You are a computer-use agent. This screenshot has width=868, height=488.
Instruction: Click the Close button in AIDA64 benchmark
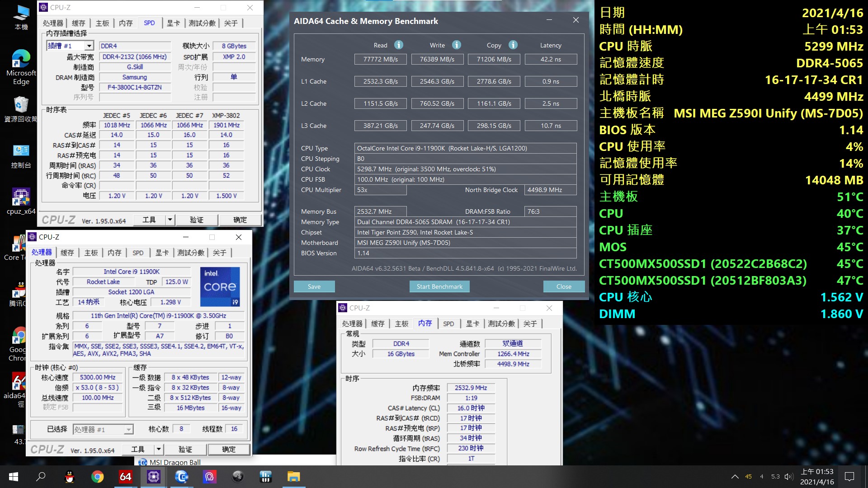click(x=564, y=286)
